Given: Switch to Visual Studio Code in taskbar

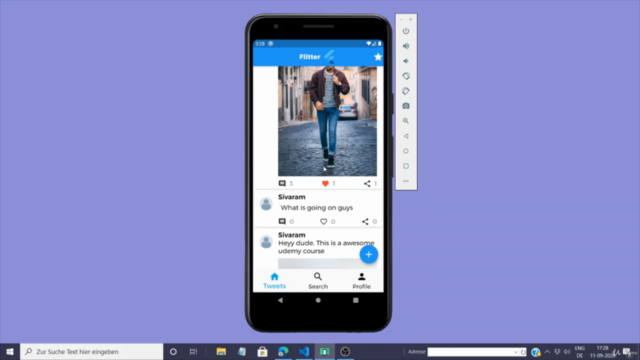Looking at the screenshot, I should coord(304,351).
